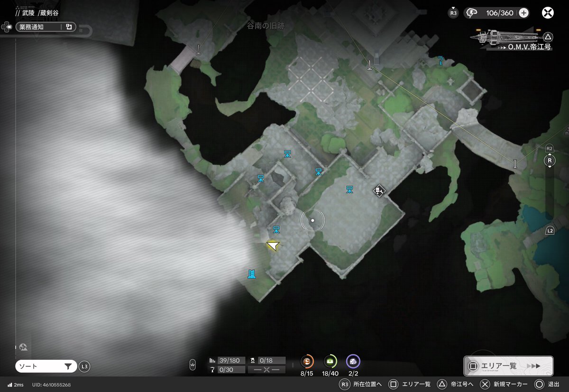
Task: Click the 0/18 counter
Action: pyautogui.click(x=268, y=361)
